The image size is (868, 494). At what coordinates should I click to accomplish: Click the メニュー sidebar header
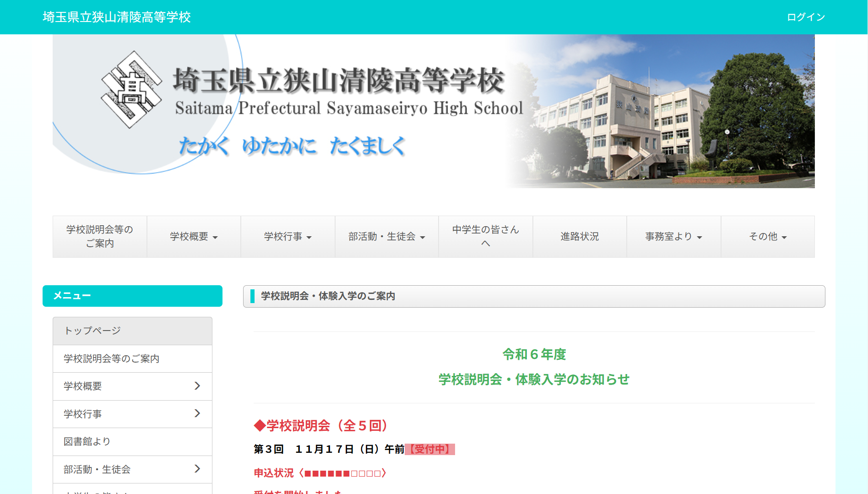tap(132, 296)
